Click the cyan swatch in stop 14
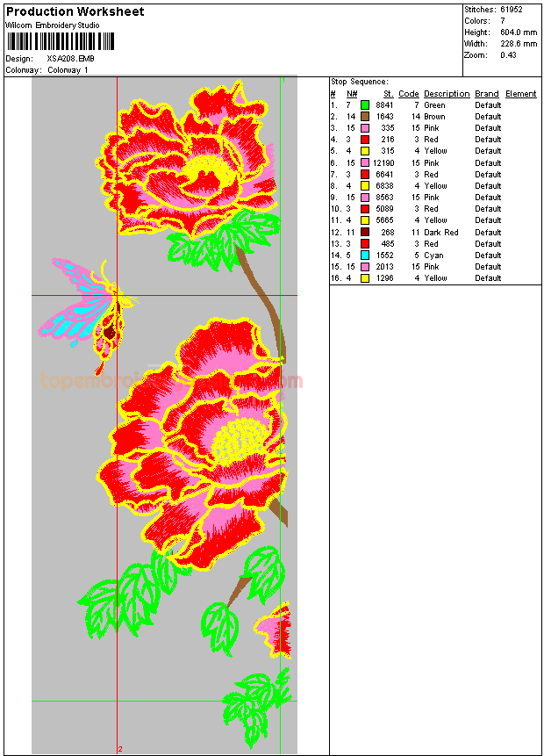The image size is (544, 756). 365,256
